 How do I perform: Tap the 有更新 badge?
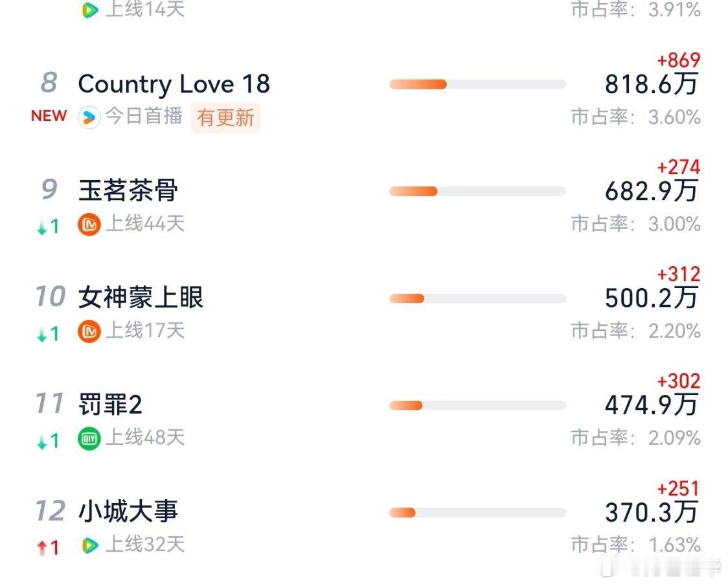click(225, 118)
